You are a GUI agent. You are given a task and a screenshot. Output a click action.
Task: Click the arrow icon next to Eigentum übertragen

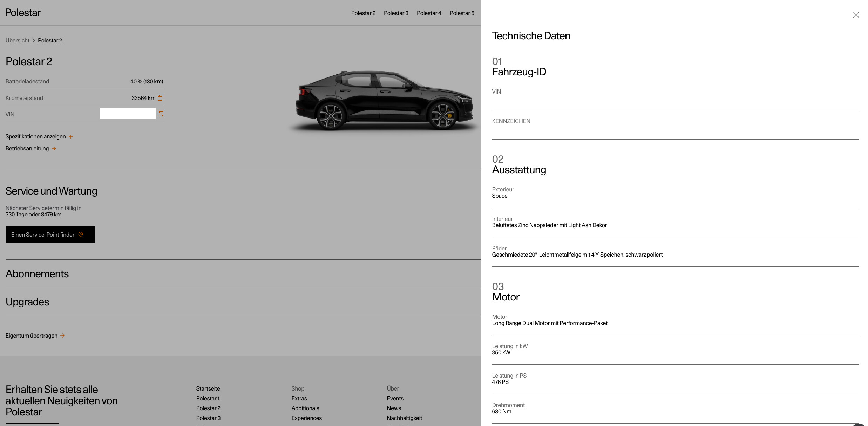click(62, 336)
